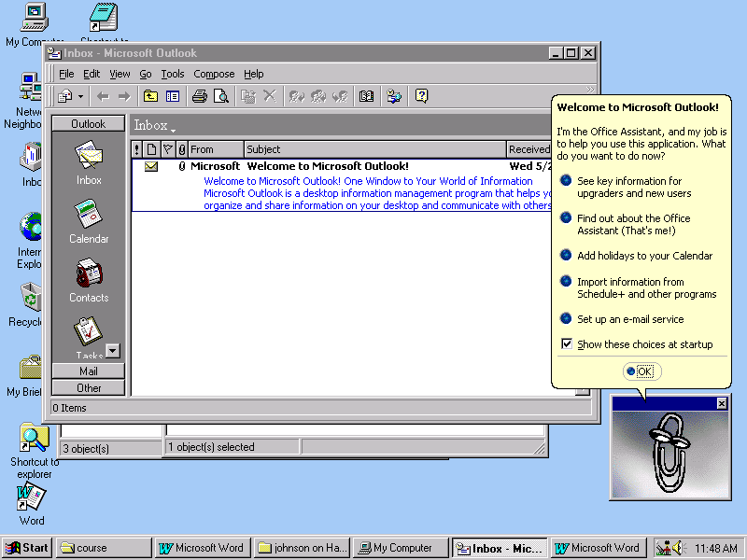Click 1 object(s) selected in background window
Viewport: 747px width, 560px height.
(x=212, y=447)
